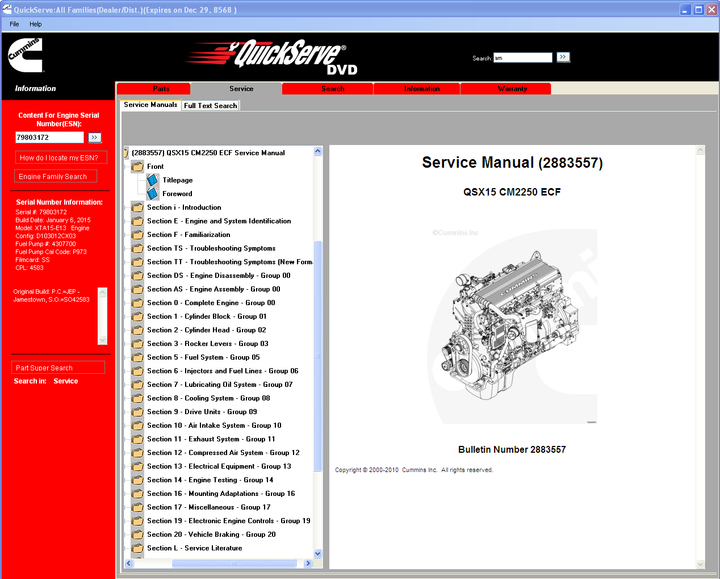720x579 pixels.
Task: Open Section 16 - Mounting Adaptations
Action: click(x=221, y=494)
